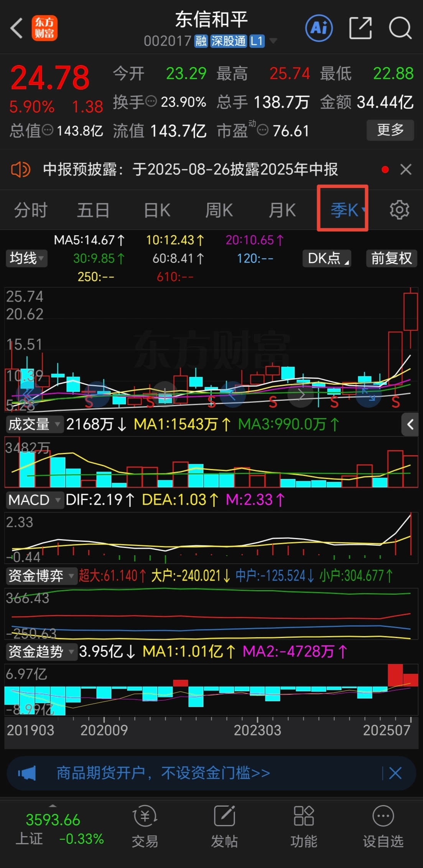Switch to 日K tab
The width and height of the screenshot is (423, 868).
[x=157, y=210]
